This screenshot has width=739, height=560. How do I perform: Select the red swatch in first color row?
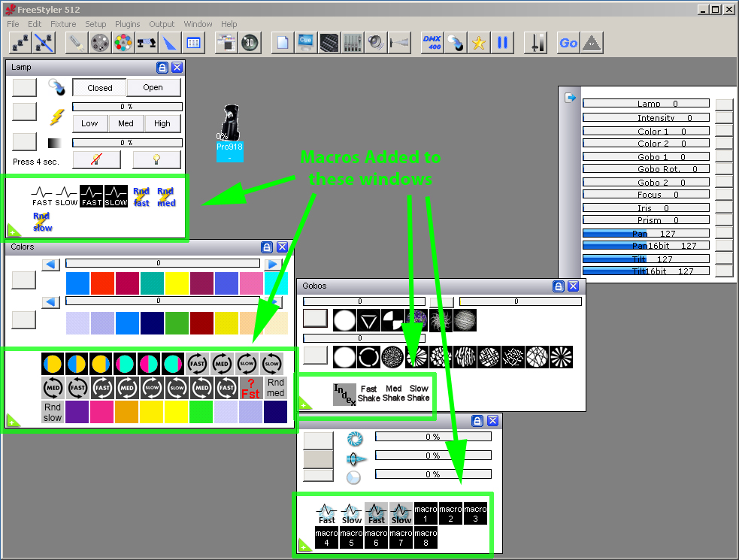coord(102,283)
